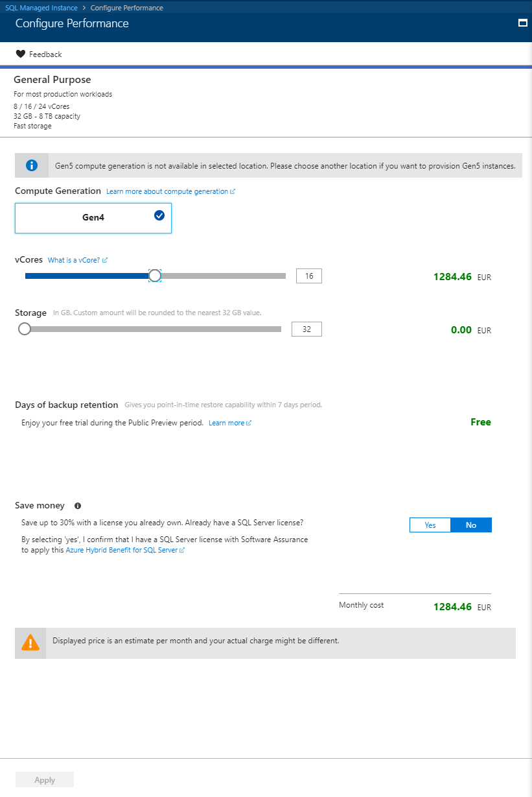Click the Storage GB value input box
532x797 pixels.
[306, 329]
